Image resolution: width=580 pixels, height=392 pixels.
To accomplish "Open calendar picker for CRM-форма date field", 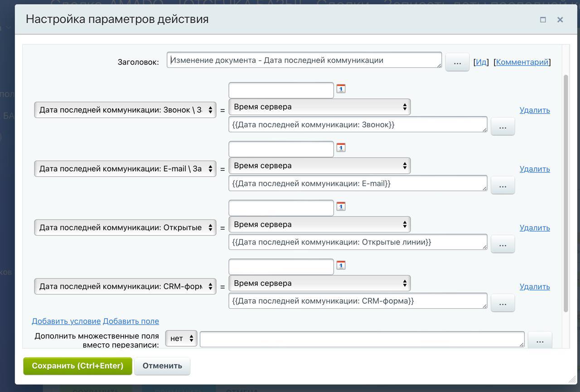I will 341,265.
